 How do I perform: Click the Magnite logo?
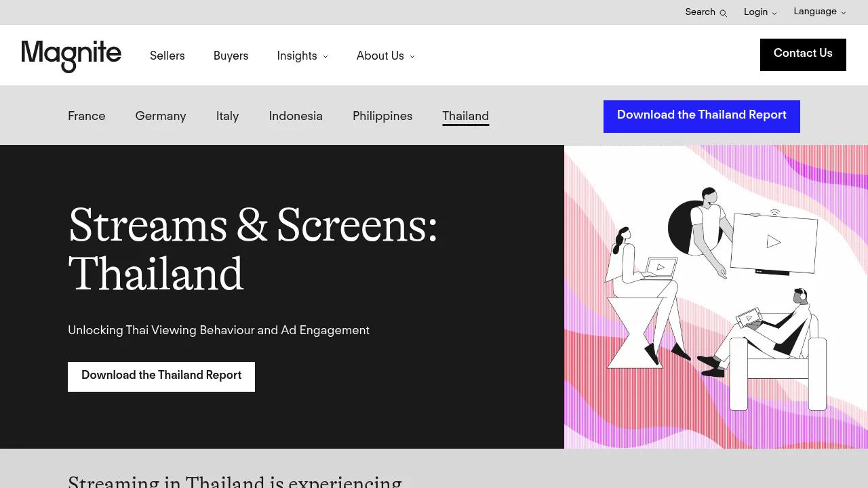pos(71,56)
